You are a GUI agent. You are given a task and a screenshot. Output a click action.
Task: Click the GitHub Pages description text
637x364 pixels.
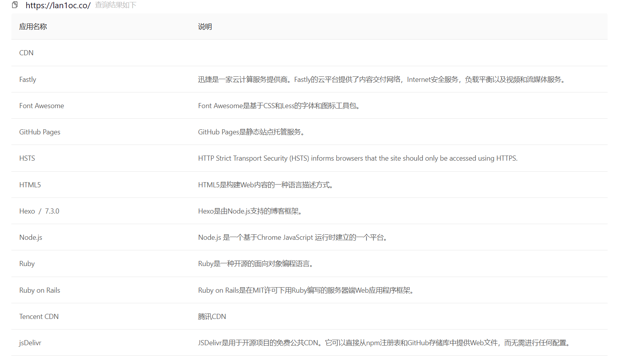pos(252,132)
